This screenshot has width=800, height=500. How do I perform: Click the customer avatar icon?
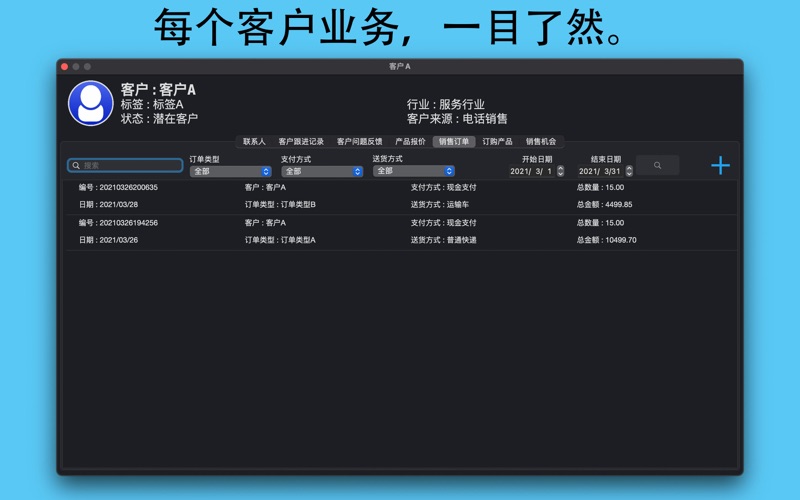click(x=90, y=103)
